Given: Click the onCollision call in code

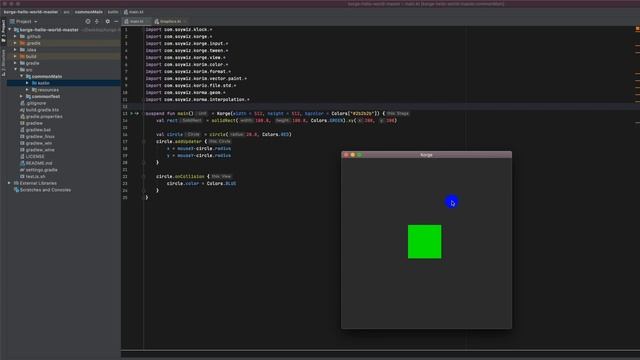Looking at the screenshot, I should pos(189,176).
